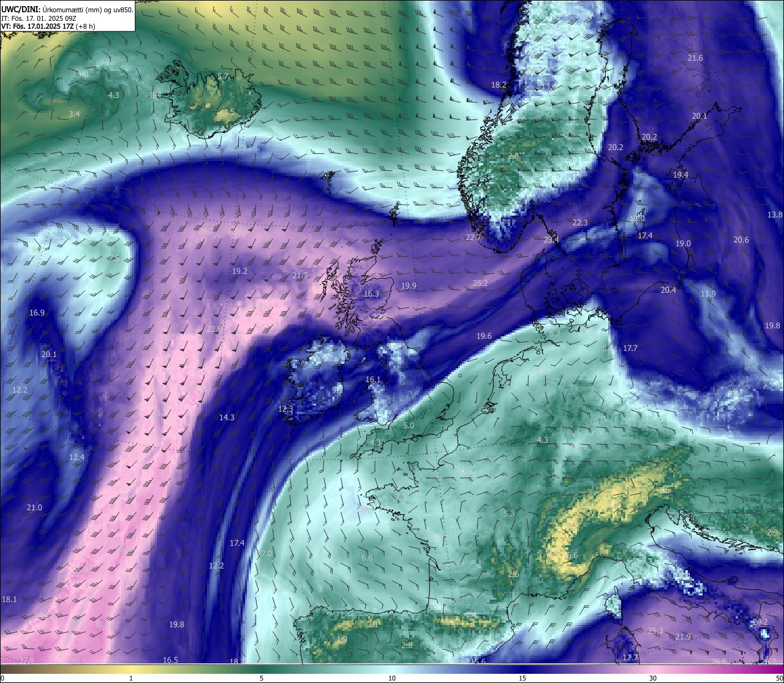784x683 pixels.
Task: Click the value 16.5 near the bottom left
Action: (x=170, y=660)
